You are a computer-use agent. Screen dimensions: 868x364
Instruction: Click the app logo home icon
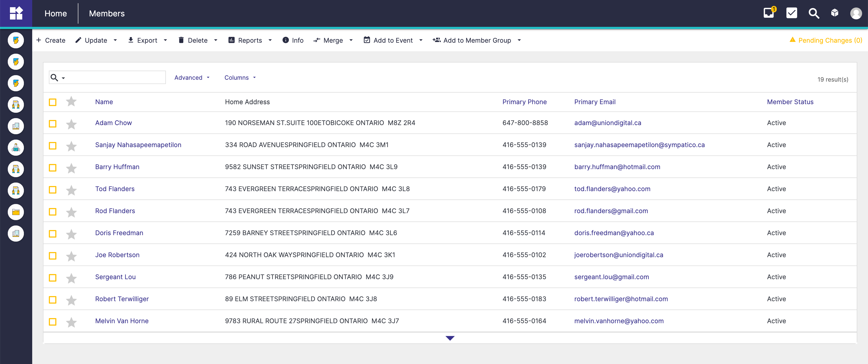pyautogui.click(x=16, y=13)
